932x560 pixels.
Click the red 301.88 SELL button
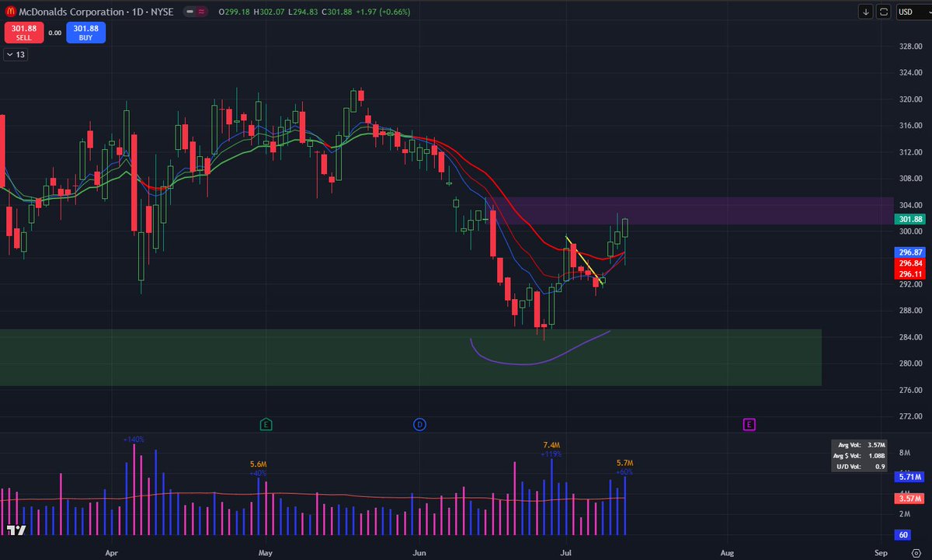(x=23, y=32)
